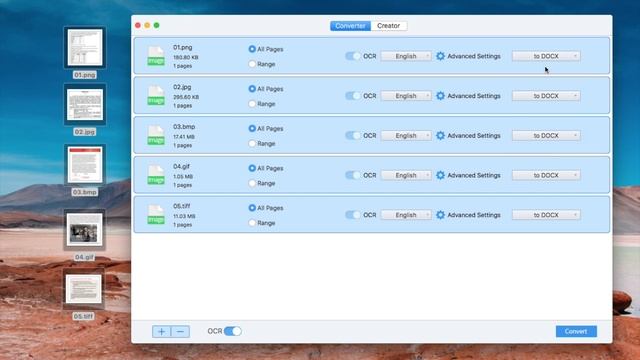
Task: Click the image file icon for 01.png
Action: (x=156, y=56)
